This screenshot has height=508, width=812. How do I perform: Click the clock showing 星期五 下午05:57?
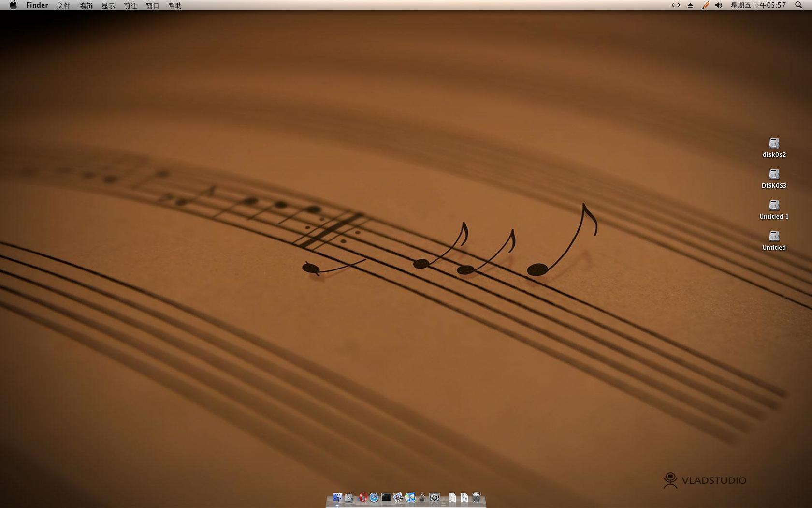pyautogui.click(x=758, y=5)
